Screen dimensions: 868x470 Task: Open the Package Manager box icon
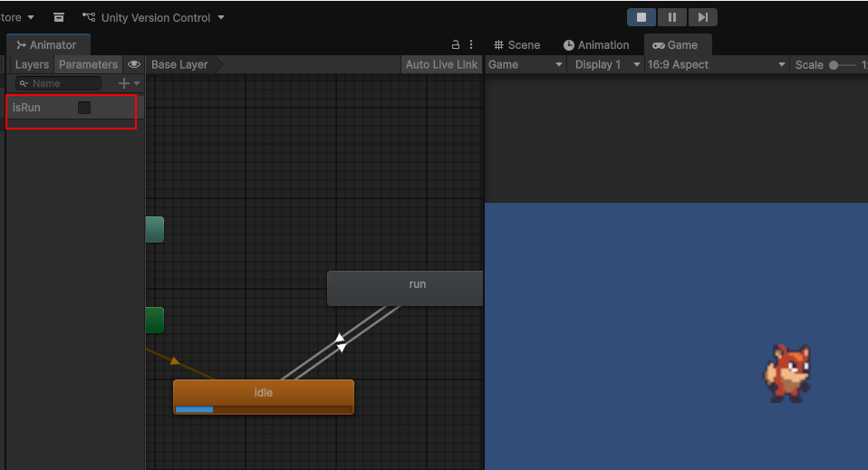59,17
